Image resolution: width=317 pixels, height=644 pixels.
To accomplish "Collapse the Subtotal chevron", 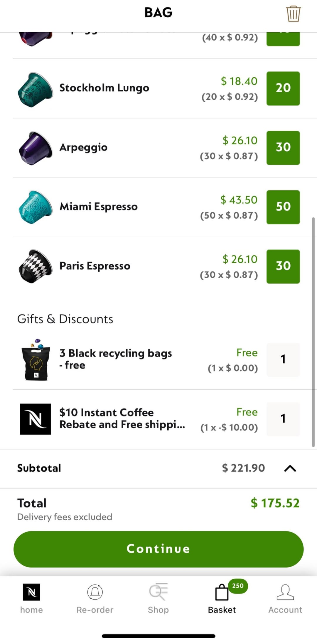I will tap(290, 468).
